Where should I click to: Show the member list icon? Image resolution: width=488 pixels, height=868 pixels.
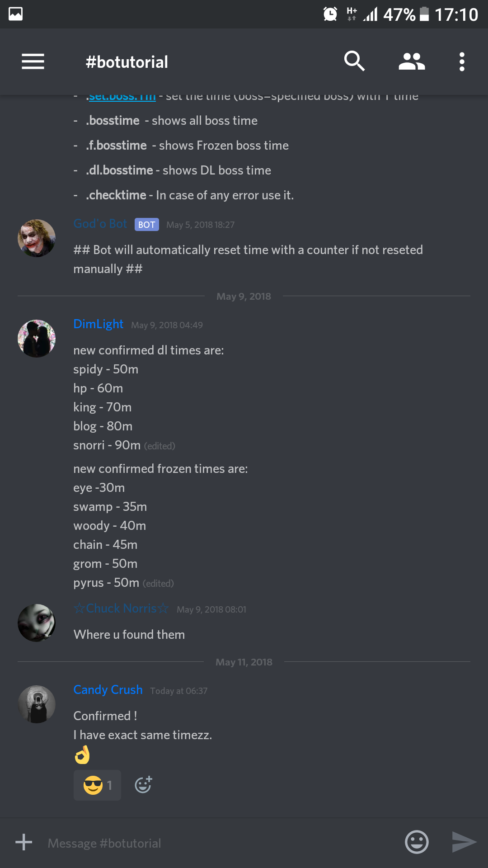(x=412, y=61)
